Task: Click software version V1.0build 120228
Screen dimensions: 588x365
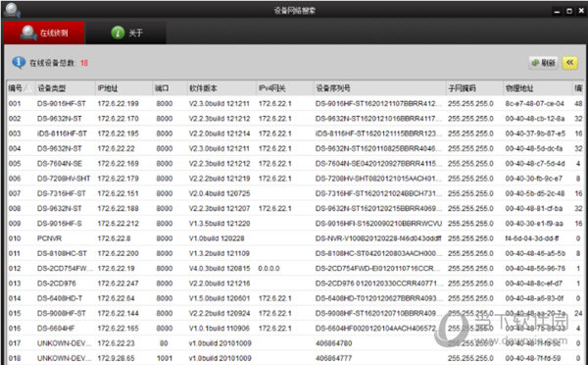Action: (217, 238)
